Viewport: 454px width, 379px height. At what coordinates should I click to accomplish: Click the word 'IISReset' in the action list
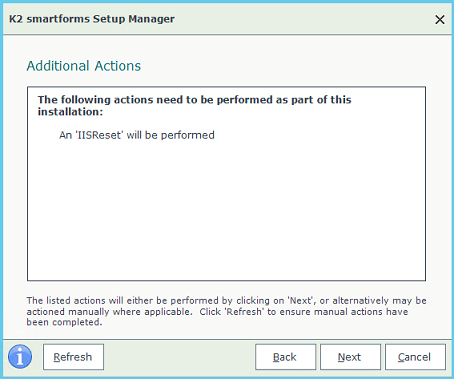coord(99,135)
